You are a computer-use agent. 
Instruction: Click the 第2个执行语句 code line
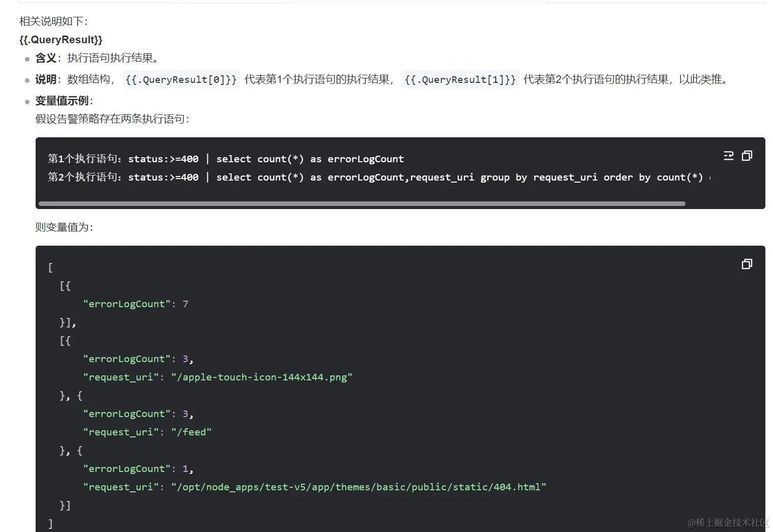tap(379, 178)
